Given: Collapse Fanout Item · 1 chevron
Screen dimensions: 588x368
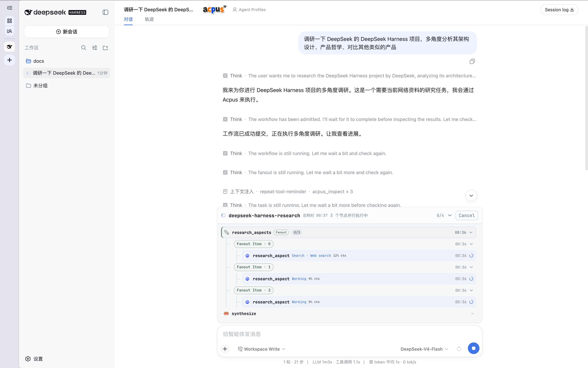Looking at the screenshot, I should click(471, 267).
